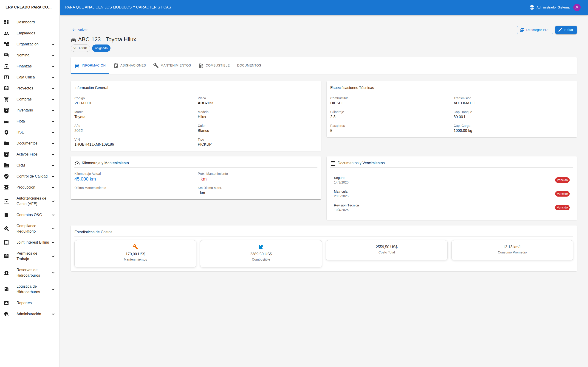Click the Dashboard sidebar icon
Screen dimensions: 588x367
7,22
